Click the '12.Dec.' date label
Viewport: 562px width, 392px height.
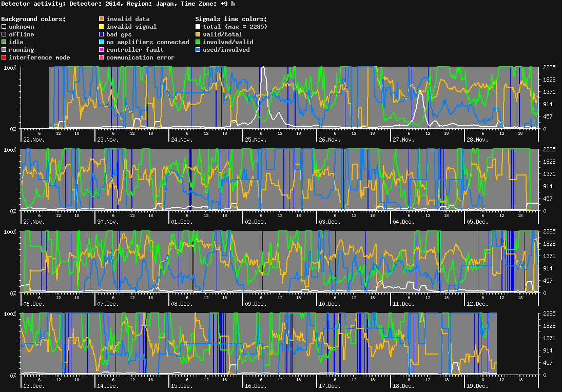[477, 304]
